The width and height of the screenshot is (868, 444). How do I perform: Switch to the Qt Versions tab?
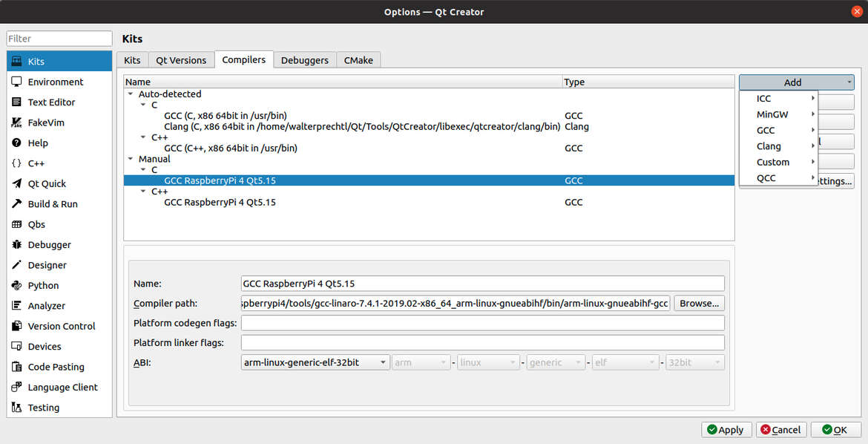181,60
